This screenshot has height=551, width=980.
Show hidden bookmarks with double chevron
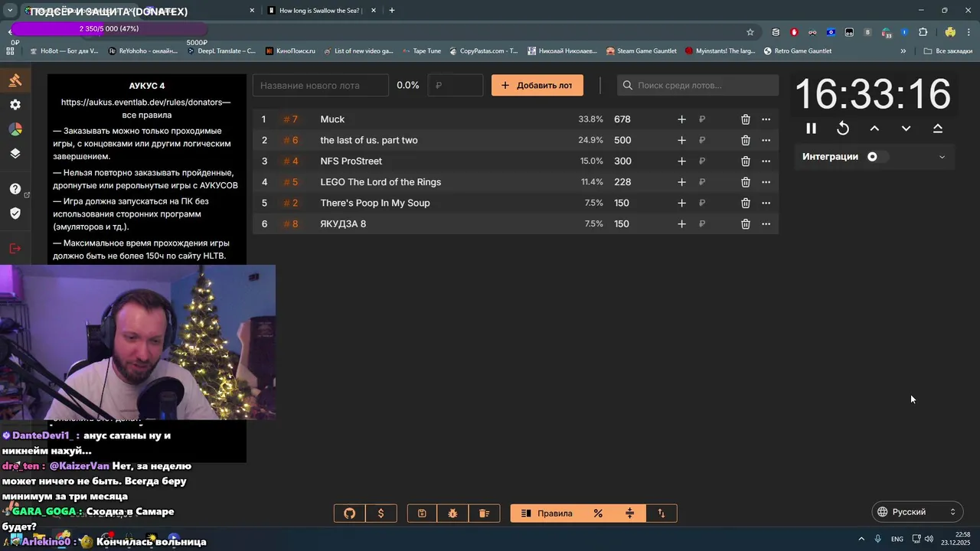903,51
